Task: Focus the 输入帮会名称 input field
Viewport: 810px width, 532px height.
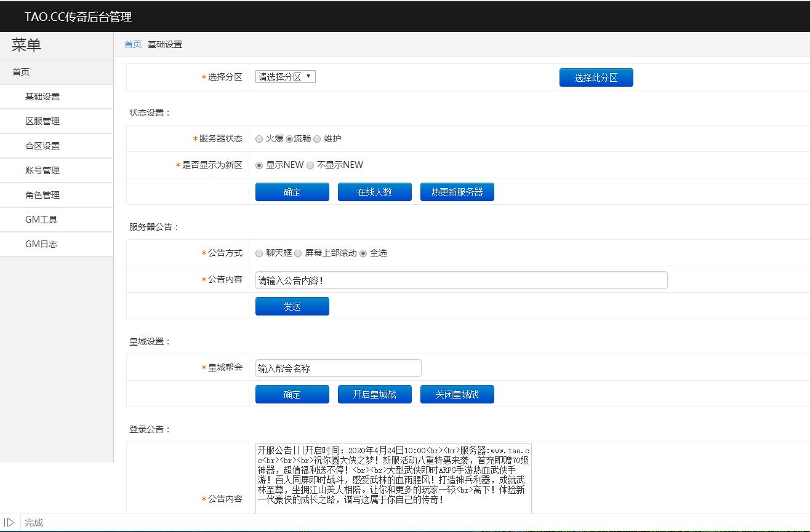Action: (338, 368)
